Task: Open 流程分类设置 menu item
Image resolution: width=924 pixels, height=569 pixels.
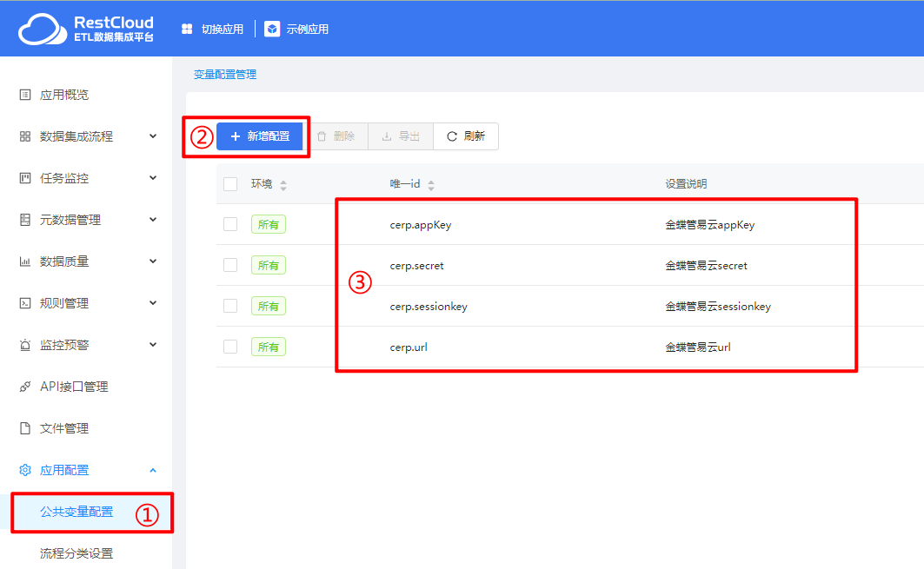Action: coord(76,553)
